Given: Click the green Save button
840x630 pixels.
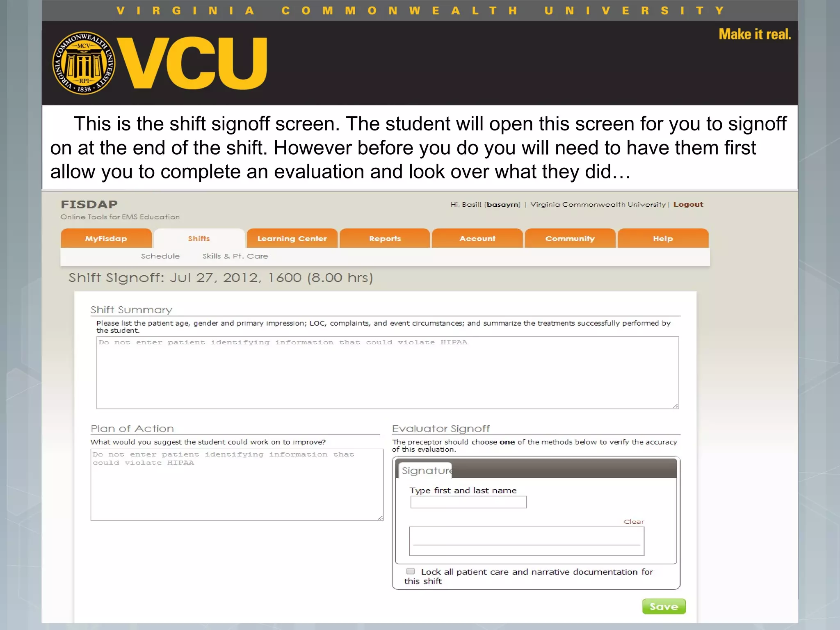Looking at the screenshot, I should point(664,606).
